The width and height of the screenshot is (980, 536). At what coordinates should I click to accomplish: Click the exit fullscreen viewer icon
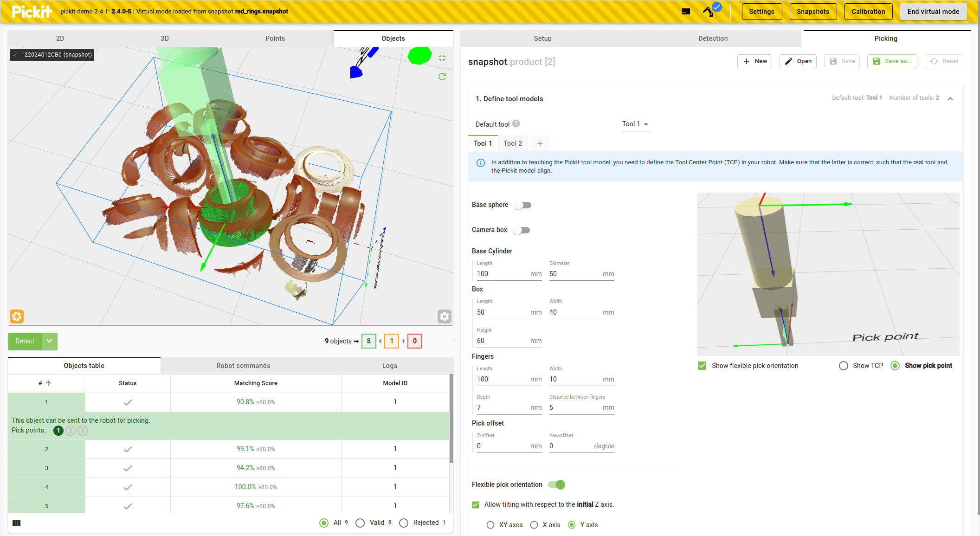[x=442, y=58]
